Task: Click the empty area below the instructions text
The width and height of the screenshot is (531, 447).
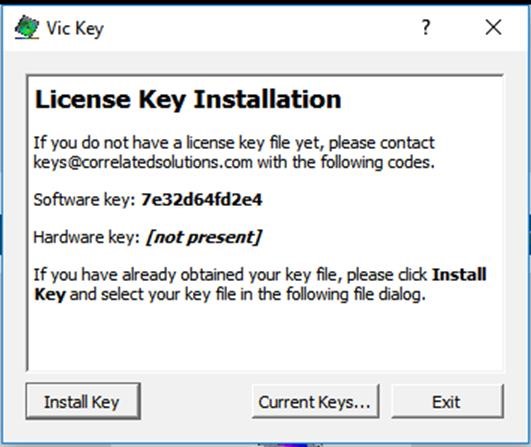Action: click(266, 337)
